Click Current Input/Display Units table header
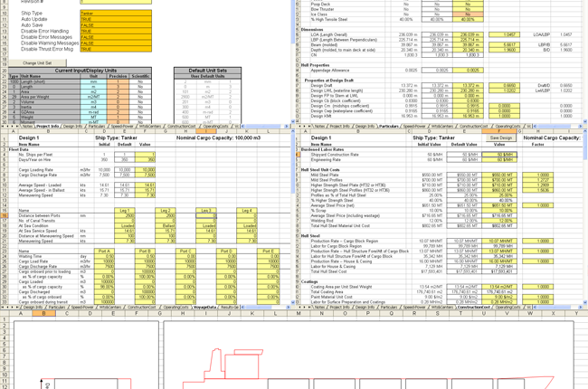Screen dimensions: 588x389 pyautogui.click(x=81, y=71)
